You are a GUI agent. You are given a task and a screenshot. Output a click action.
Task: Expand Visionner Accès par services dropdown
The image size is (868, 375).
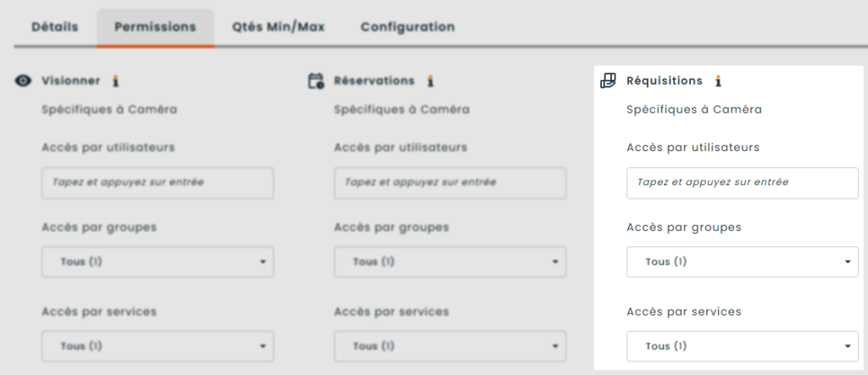click(158, 346)
